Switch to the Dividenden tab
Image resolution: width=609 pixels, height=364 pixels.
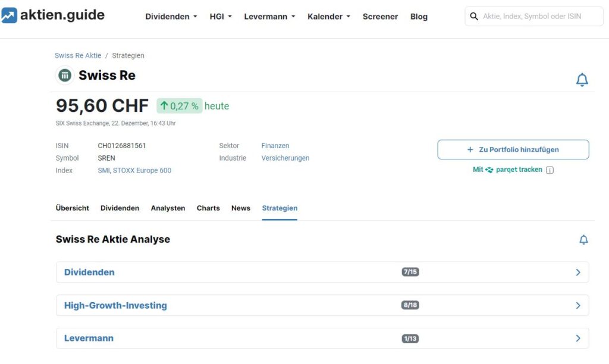coord(120,208)
